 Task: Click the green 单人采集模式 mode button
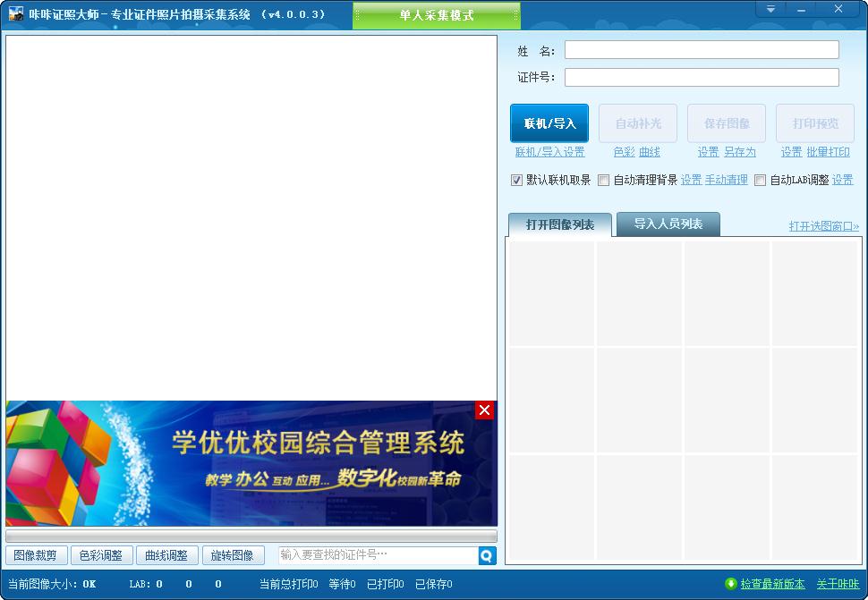pyautogui.click(x=436, y=15)
